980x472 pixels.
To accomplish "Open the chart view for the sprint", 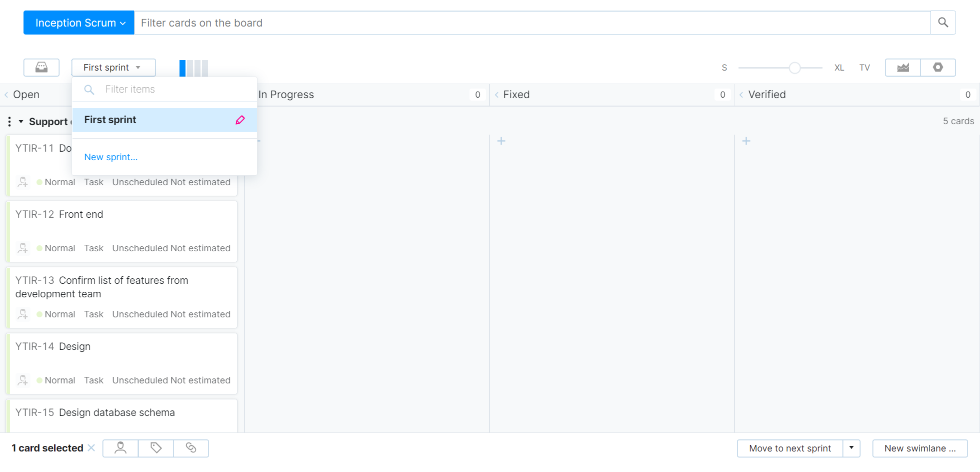I will [902, 67].
